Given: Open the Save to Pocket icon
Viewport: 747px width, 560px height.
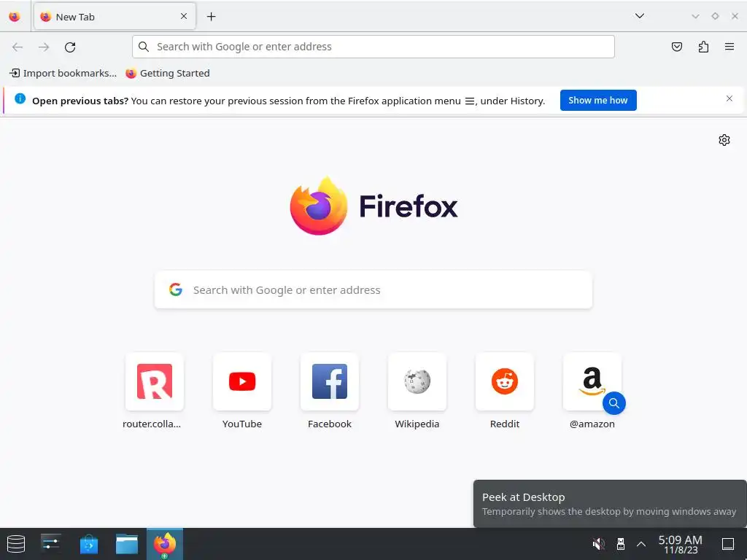Looking at the screenshot, I should click(x=676, y=47).
